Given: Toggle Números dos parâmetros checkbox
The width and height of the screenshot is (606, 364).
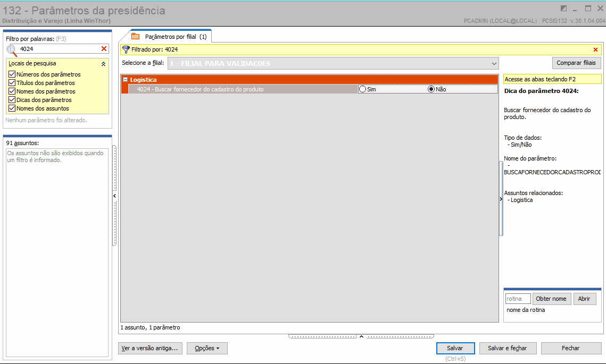Looking at the screenshot, I should tap(12, 74).
